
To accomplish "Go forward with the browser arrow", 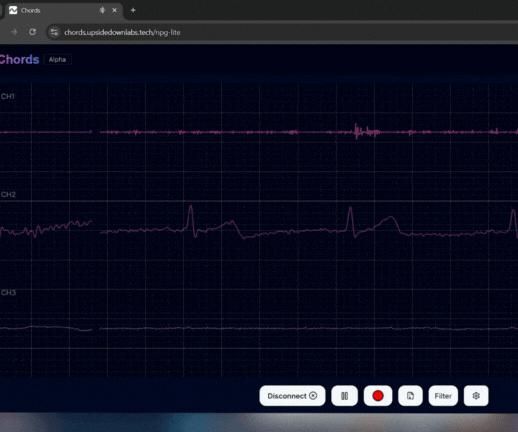I will [14, 32].
